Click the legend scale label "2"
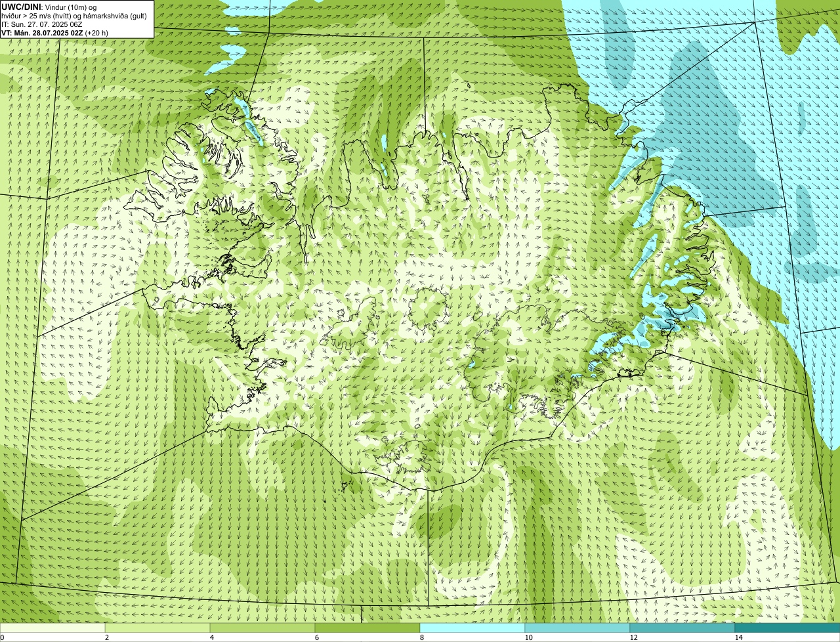 tap(106, 637)
